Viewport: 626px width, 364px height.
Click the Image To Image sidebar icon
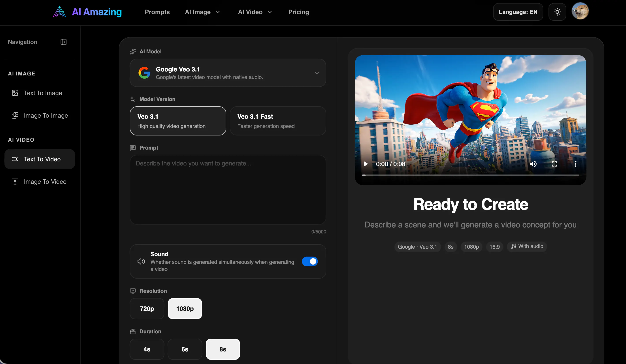(15, 115)
